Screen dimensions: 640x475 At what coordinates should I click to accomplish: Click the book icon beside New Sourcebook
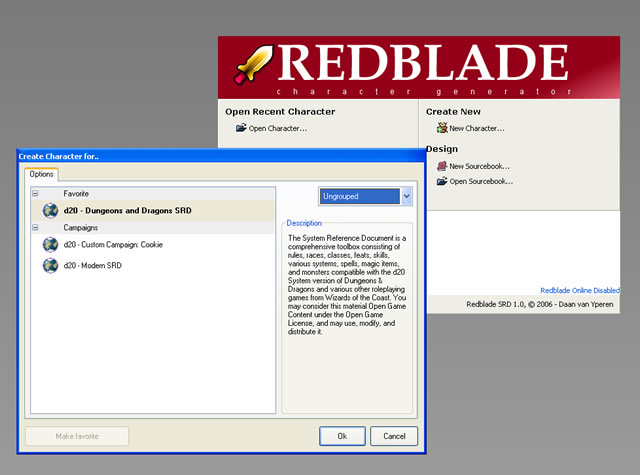[x=442, y=166]
